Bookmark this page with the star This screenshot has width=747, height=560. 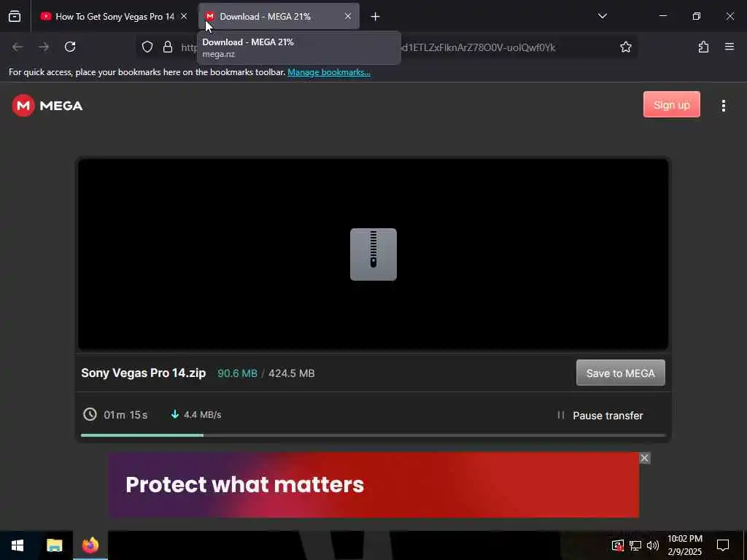click(625, 47)
